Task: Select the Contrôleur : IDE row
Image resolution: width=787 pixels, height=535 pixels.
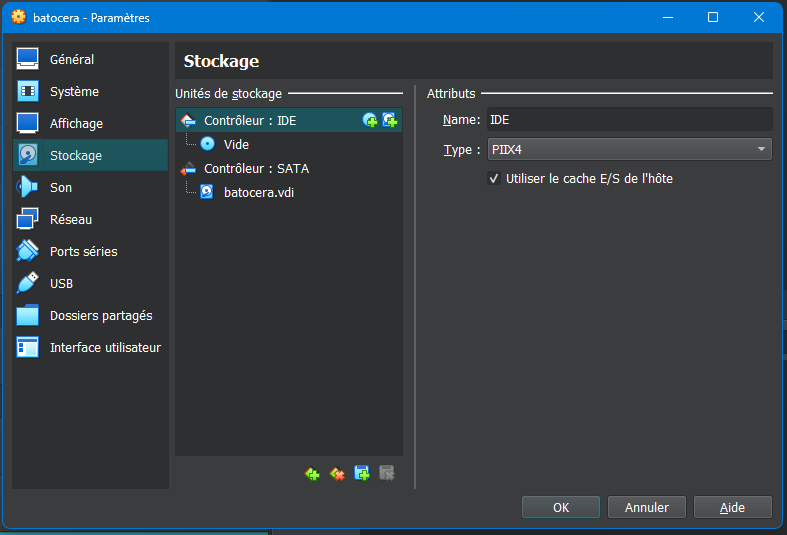Action: pyautogui.click(x=289, y=120)
